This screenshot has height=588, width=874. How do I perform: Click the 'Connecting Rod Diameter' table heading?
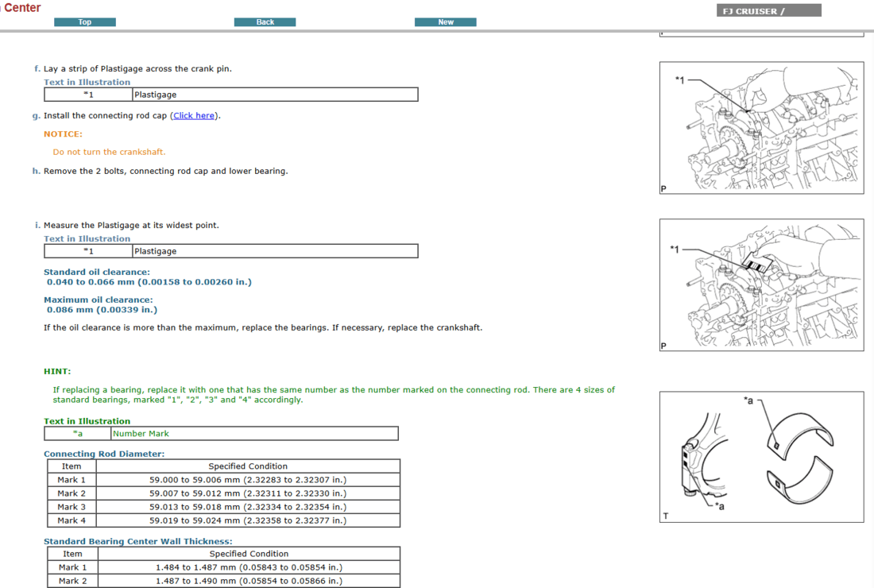click(x=104, y=454)
